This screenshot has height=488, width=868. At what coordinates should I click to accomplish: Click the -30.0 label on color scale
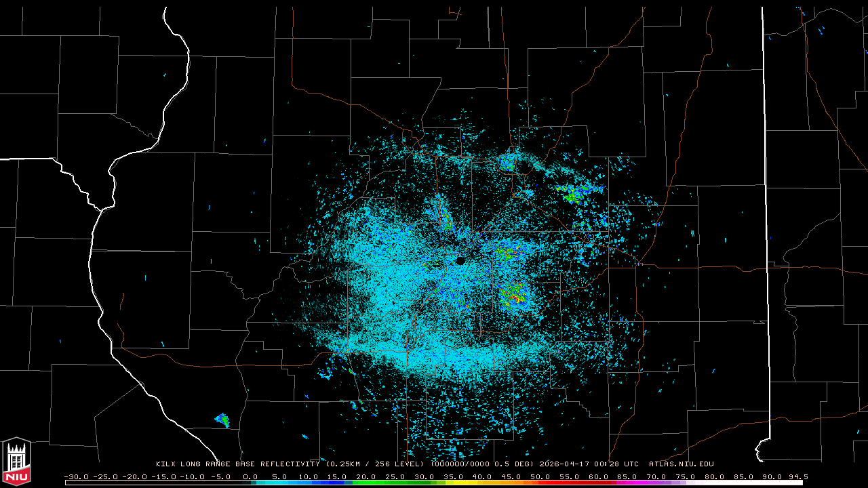[76, 476]
